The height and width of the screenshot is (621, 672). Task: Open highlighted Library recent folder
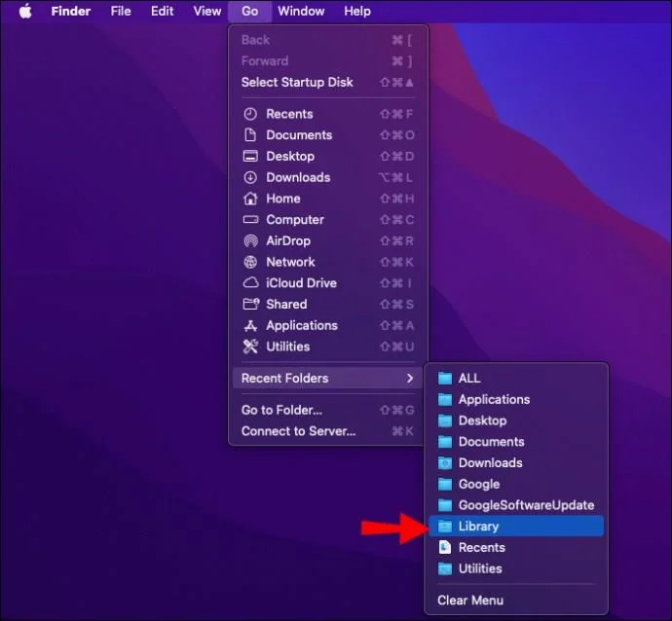pos(516,526)
